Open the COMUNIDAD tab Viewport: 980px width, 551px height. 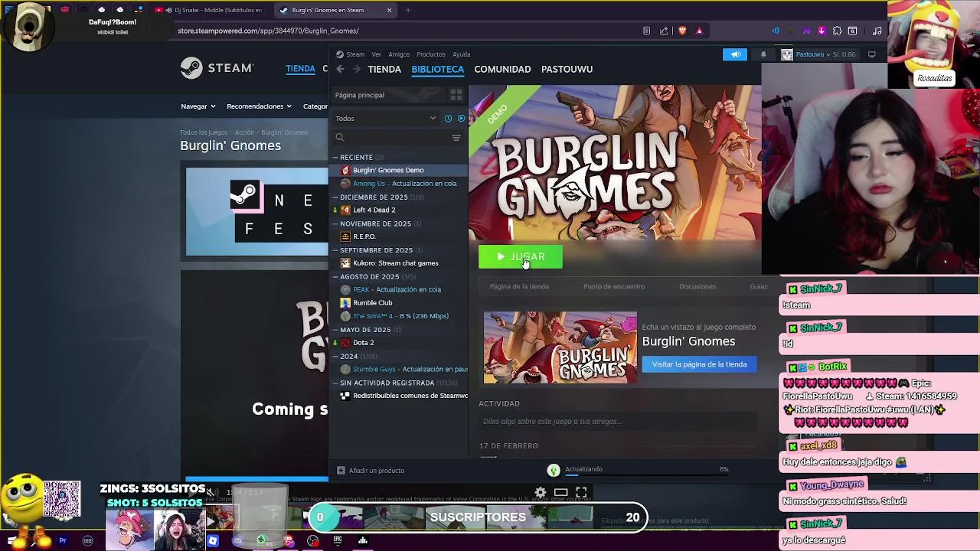pyautogui.click(x=502, y=69)
